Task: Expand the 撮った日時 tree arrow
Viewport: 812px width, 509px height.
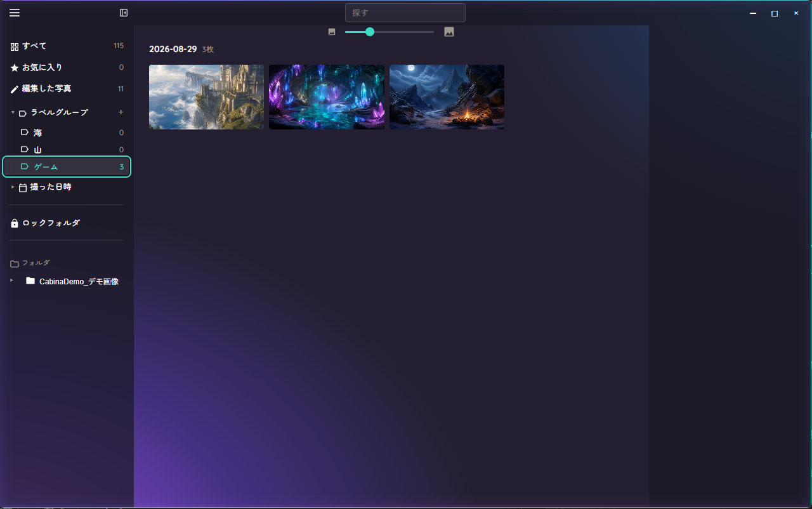Action: [x=13, y=187]
